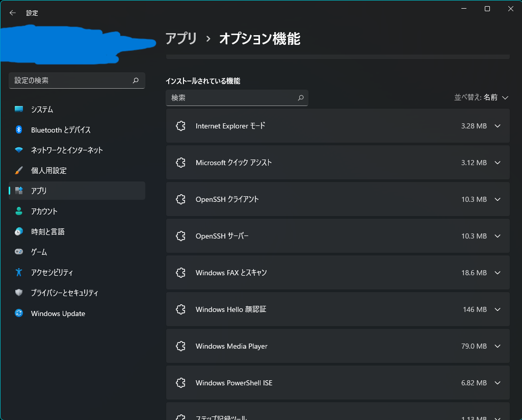This screenshot has width=522, height=420.
Task: Click the gear icon beside Windows Media Player
Action: click(x=180, y=346)
